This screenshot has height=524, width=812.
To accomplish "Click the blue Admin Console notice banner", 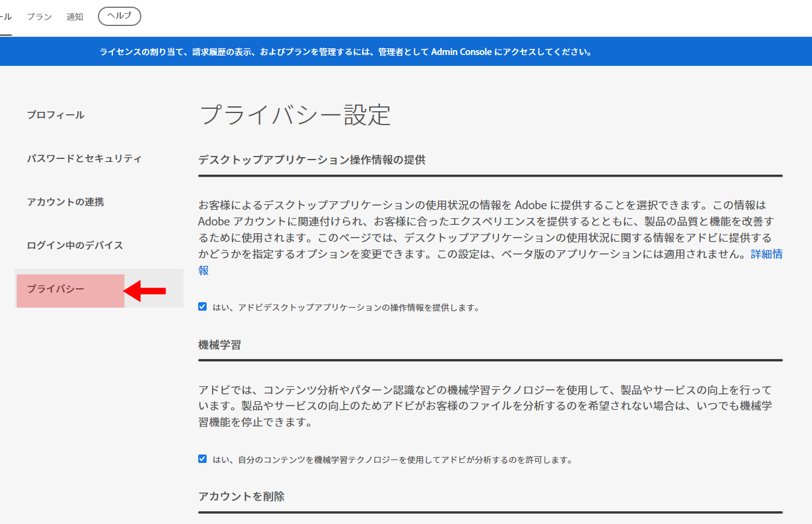I will click(x=345, y=52).
